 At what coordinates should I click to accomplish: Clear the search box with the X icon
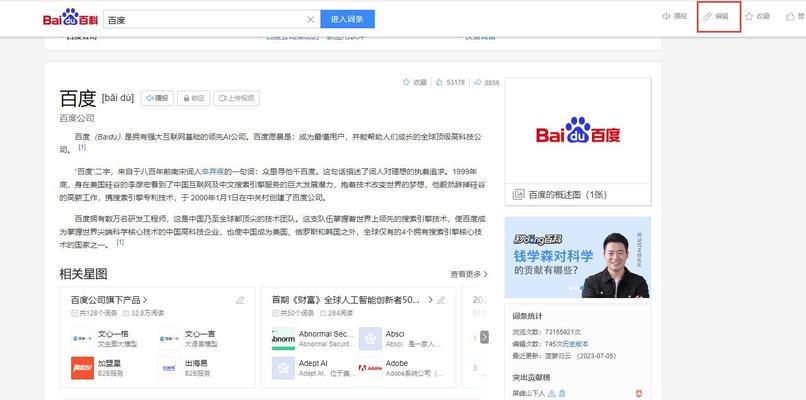coord(310,20)
